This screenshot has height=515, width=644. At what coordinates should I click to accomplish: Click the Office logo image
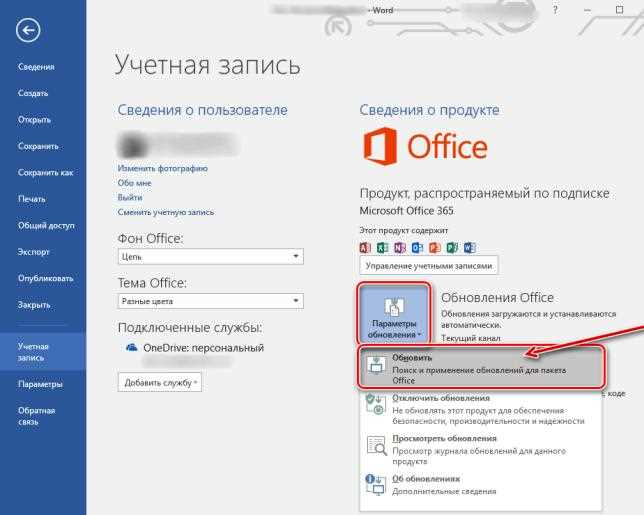(x=426, y=147)
